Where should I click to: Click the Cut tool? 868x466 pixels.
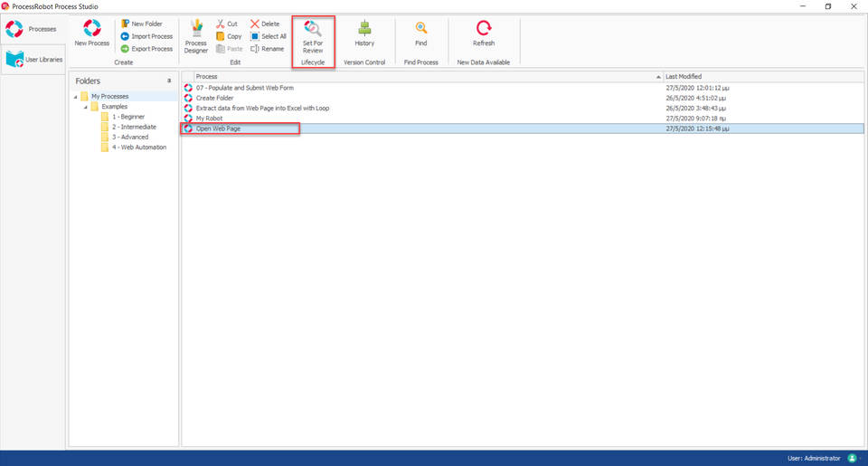(227, 24)
